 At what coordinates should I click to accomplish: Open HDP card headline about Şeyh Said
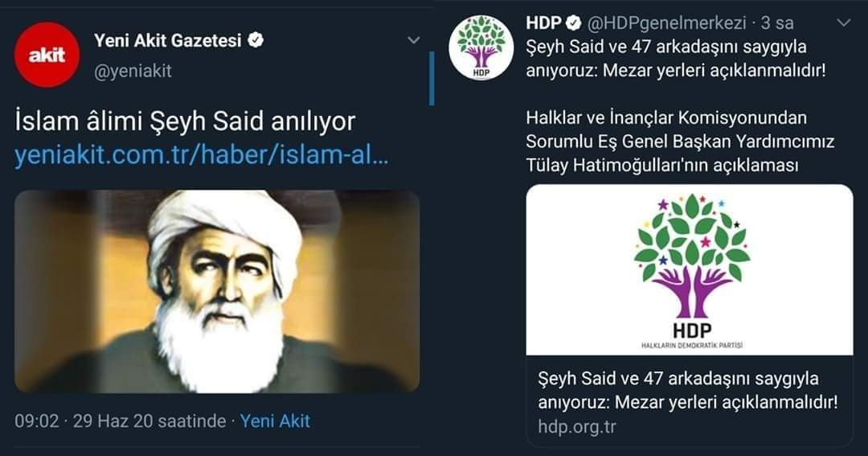[x=687, y=390]
